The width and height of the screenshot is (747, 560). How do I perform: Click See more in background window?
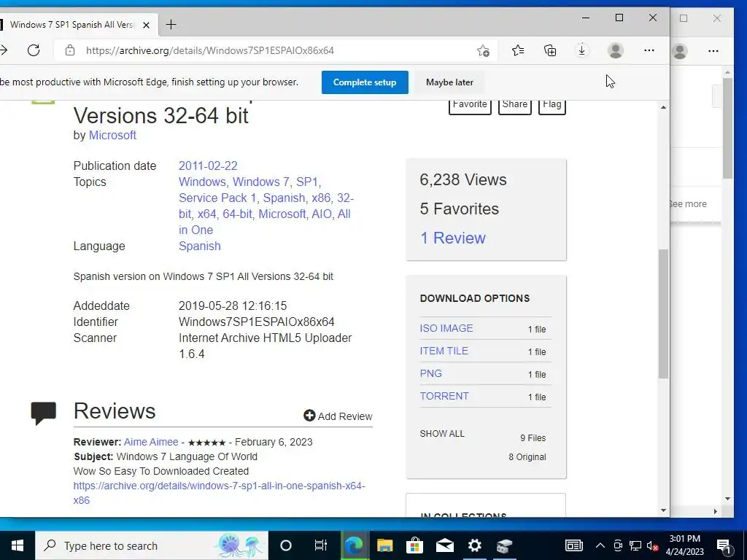click(x=689, y=204)
